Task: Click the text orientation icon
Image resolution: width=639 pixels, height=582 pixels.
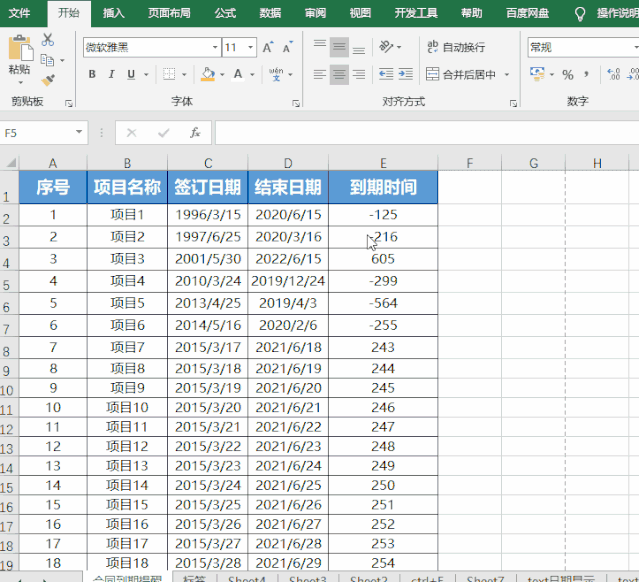Action: (x=386, y=47)
